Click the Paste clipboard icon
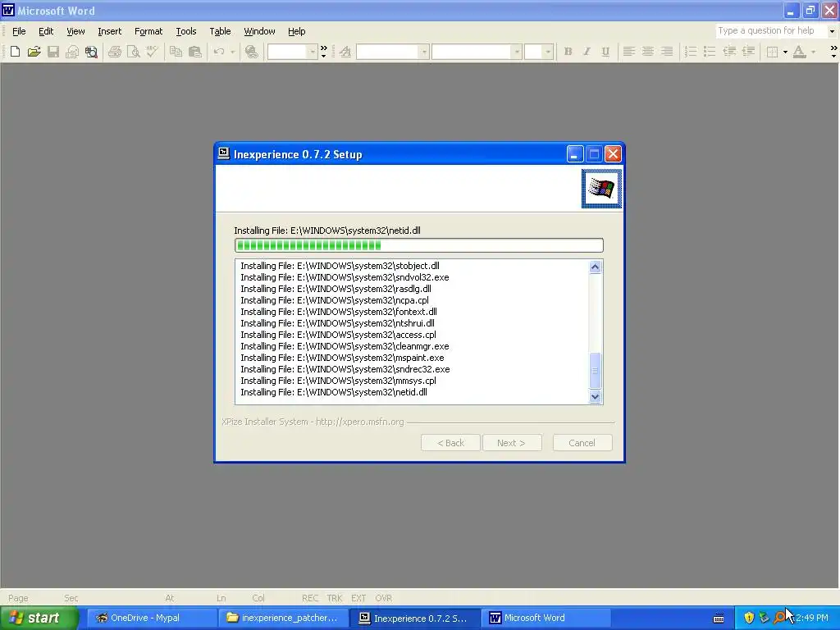Image resolution: width=840 pixels, height=630 pixels. (195, 52)
